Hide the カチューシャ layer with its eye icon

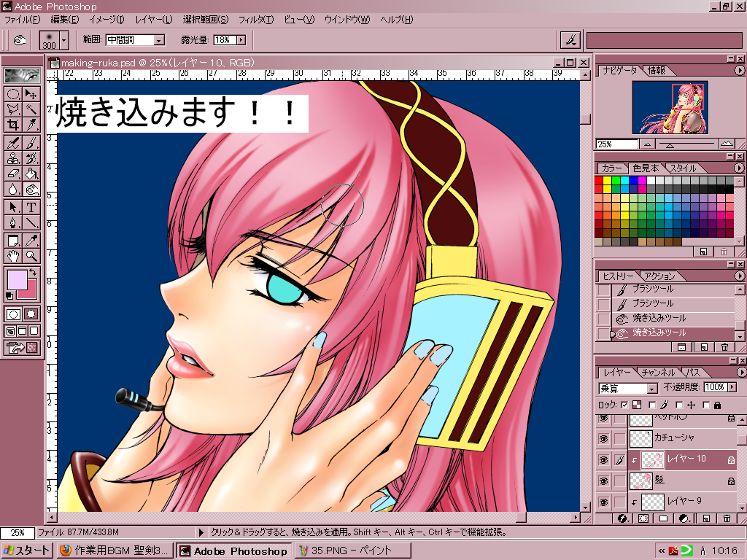pos(603,438)
